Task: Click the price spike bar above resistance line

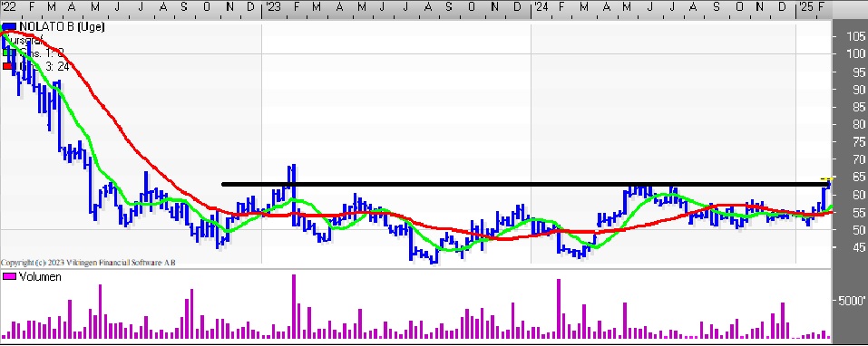Action: coord(293,174)
